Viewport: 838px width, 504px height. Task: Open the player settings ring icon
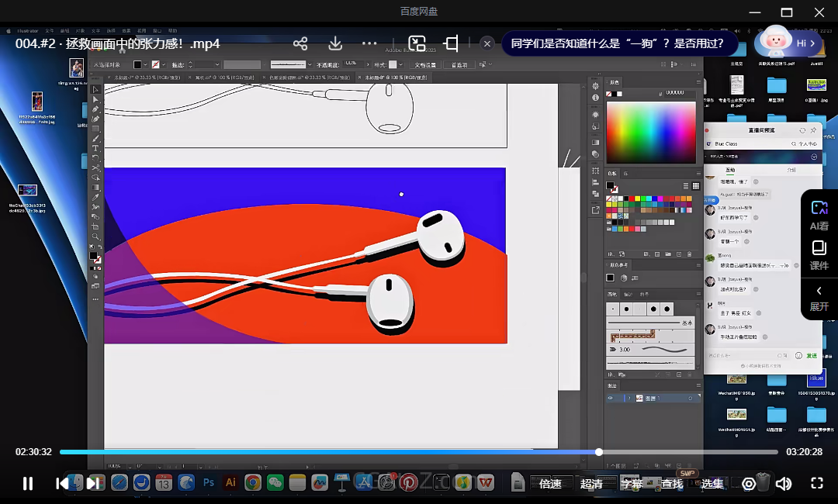click(749, 484)
